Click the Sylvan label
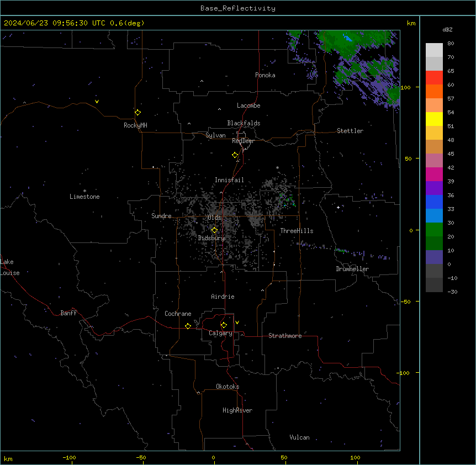 click(x=215, y=135)
